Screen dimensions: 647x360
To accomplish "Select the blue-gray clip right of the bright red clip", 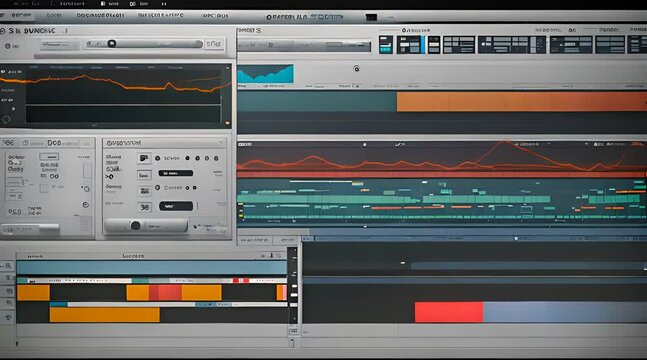I will (565, 312).
